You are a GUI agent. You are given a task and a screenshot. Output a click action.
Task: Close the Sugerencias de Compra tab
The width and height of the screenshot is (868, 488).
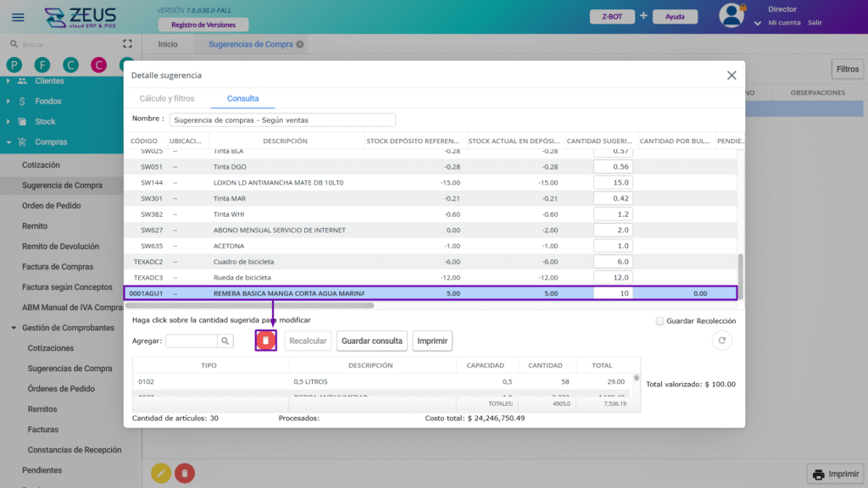[300, 44]
